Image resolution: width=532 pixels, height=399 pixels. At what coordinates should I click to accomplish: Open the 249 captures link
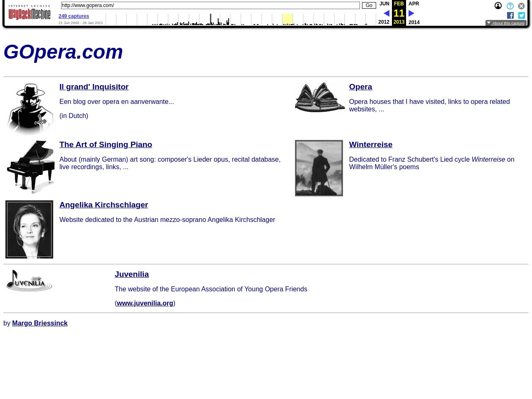74,16
